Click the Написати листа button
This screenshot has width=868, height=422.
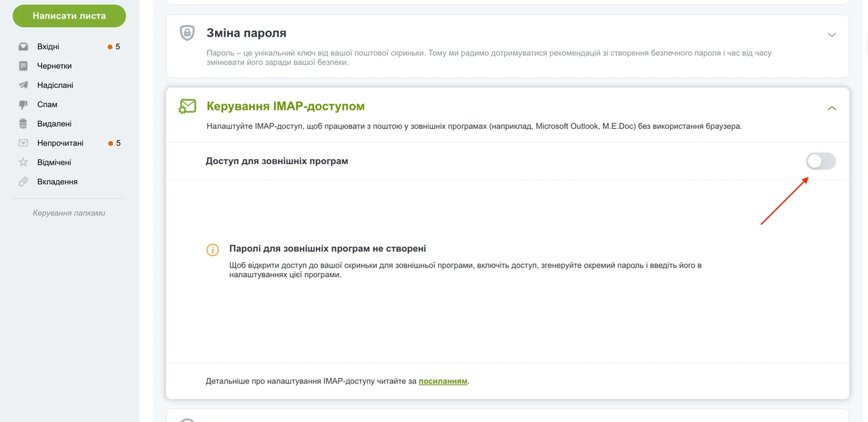click(69, 16)
